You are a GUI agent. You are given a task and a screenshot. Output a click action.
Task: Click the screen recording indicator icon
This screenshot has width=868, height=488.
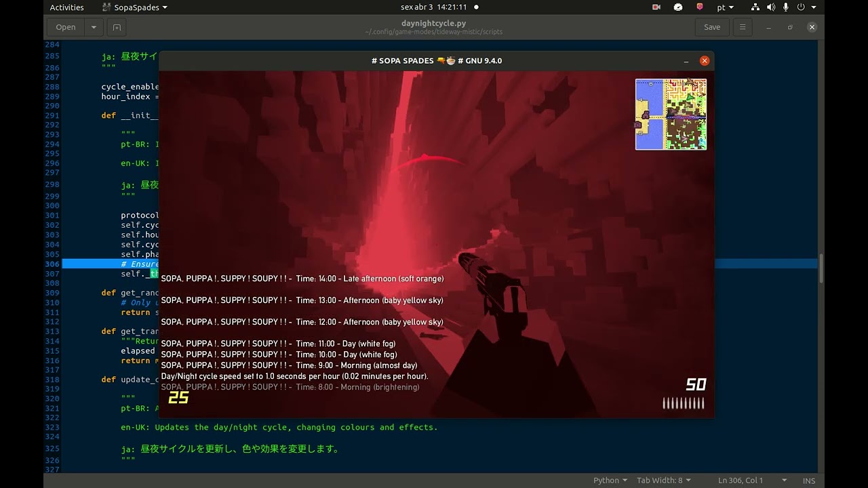click(x=656, y=7)
